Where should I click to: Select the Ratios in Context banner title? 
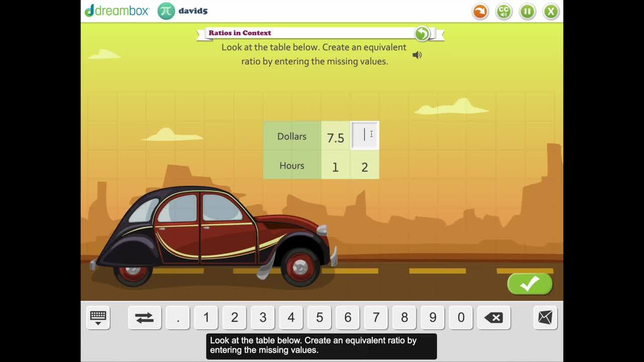click(x=240, y=33)
